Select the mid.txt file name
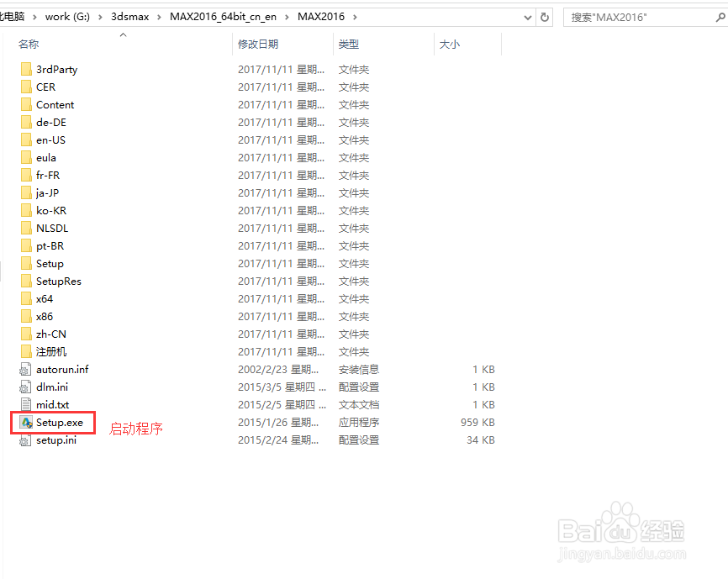This screenshot has height=579, width=728. tap(52, 404)
